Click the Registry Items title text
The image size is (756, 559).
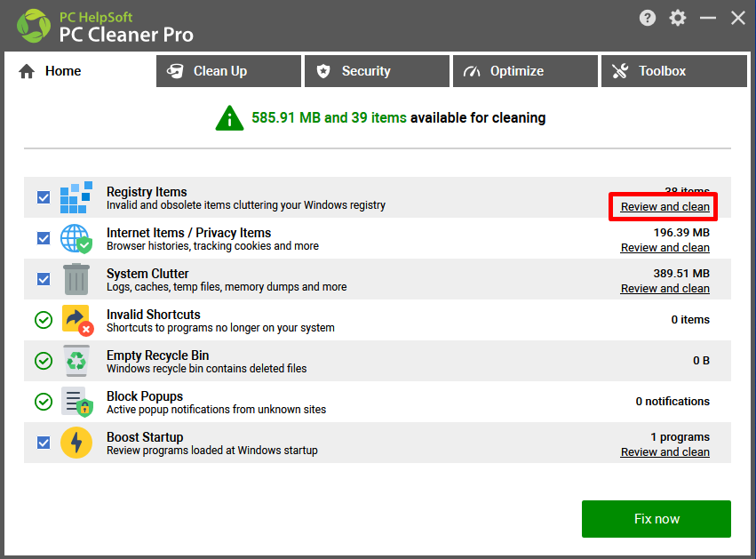[x=147, y=192]
